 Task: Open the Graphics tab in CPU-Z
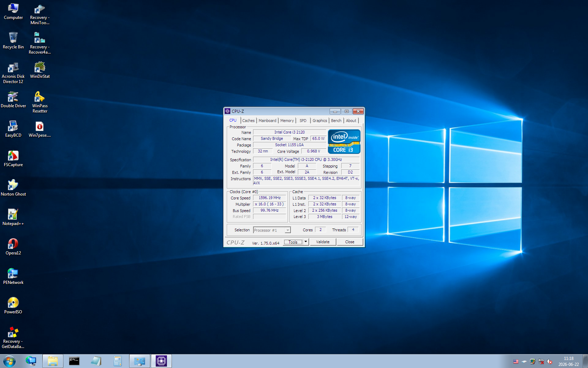[x=320, y=121]
